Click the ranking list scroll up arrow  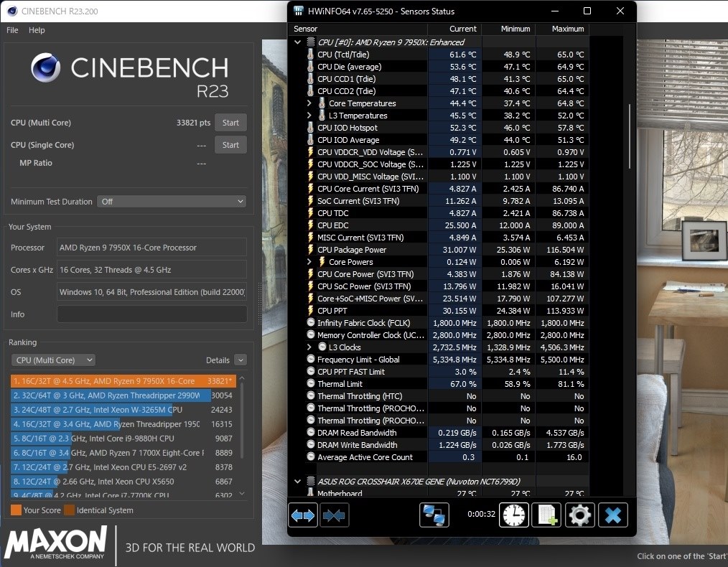(242, 379)
